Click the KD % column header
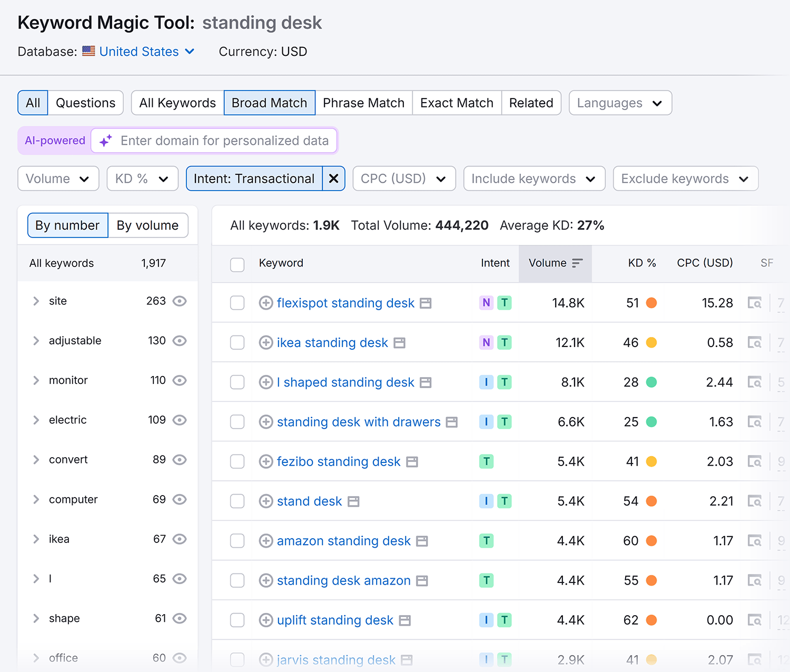 [x=642, y=263]
